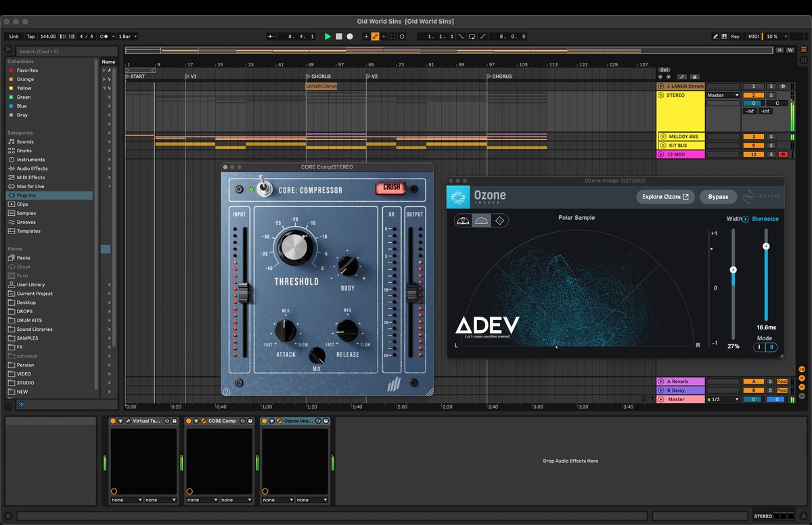Screen dimensions: 812x525
Task: Open the Max for Live category
Action: point(49,186)
